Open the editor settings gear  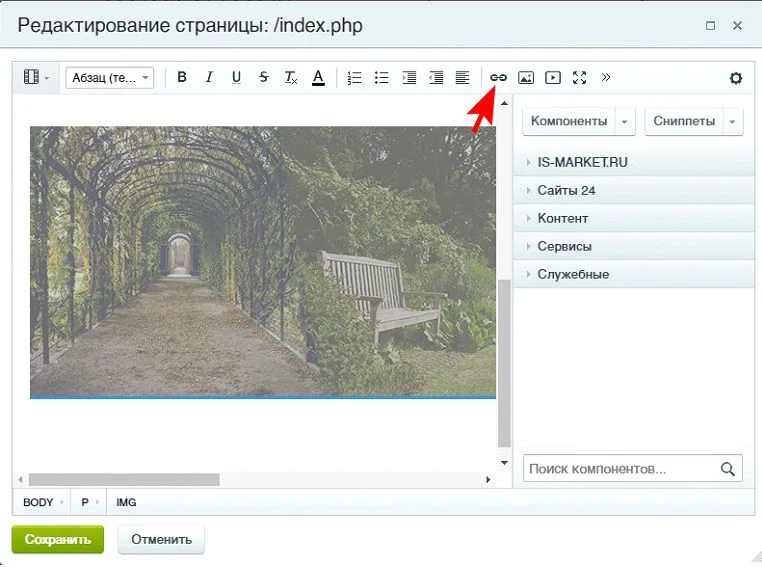736,78
